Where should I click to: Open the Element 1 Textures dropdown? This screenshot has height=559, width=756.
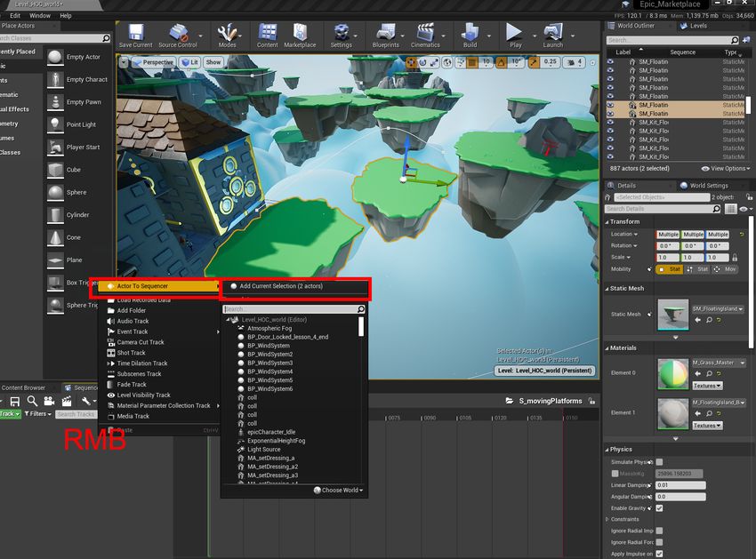pyautogui.click(x=707, y=426)
